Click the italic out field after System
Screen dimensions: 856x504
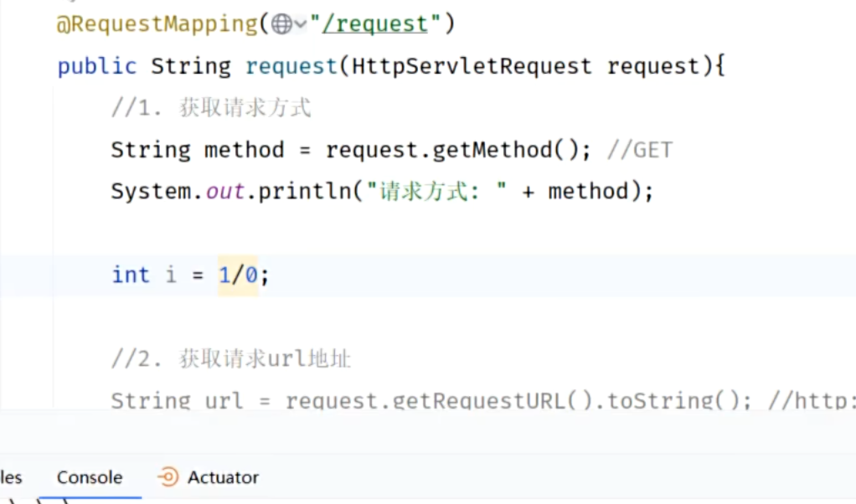point(225,192)
